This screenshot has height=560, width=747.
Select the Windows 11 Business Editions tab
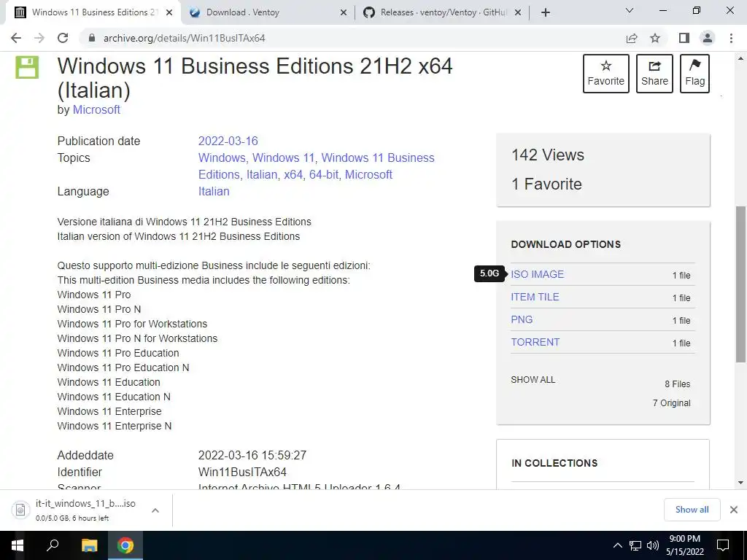pyautogui.click(x=93, y=12)
